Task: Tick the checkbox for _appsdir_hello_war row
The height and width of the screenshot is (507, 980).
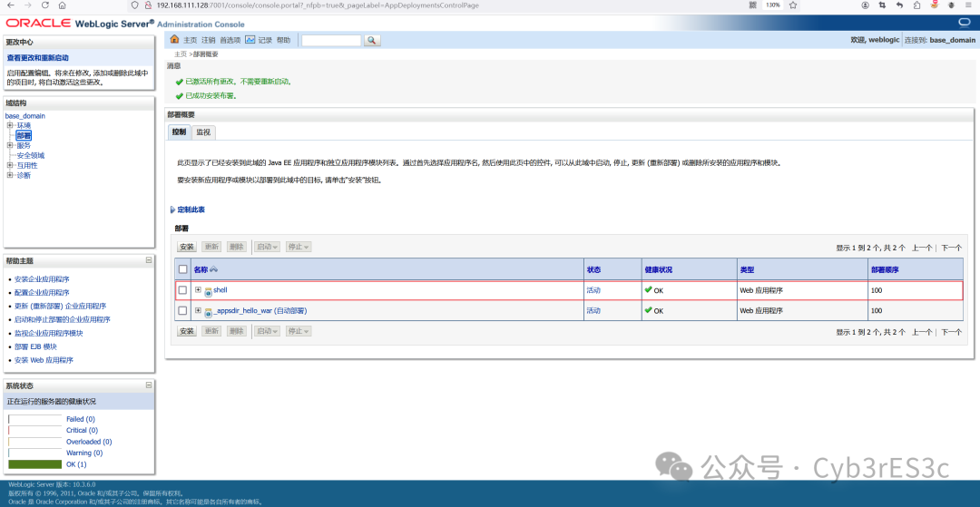Action: click(x=183, y=310)
